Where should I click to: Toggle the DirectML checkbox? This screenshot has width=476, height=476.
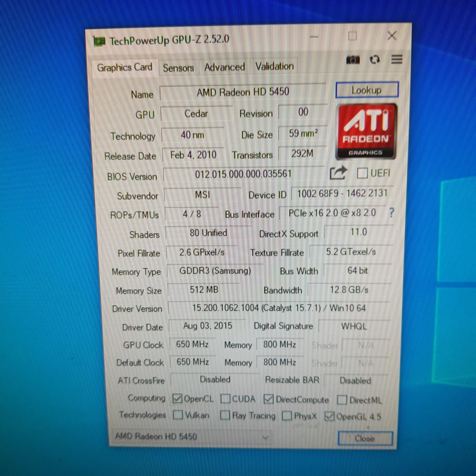(342, 400)
